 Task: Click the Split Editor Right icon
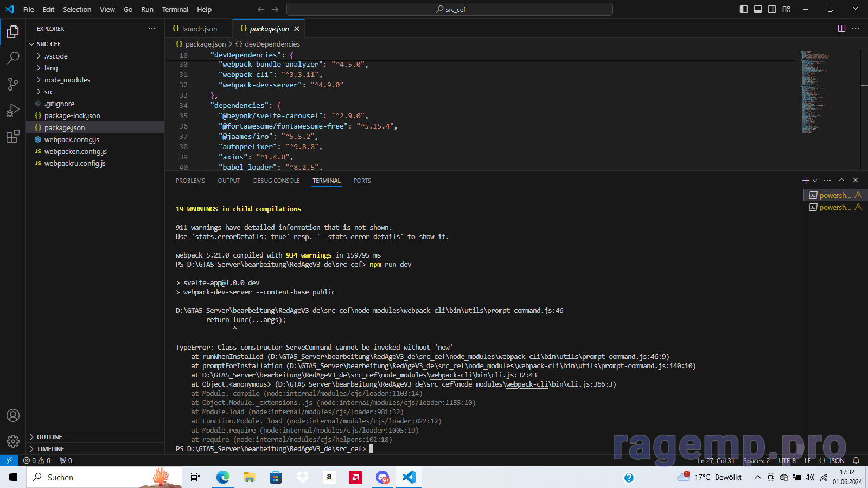(x=841, y=29)
